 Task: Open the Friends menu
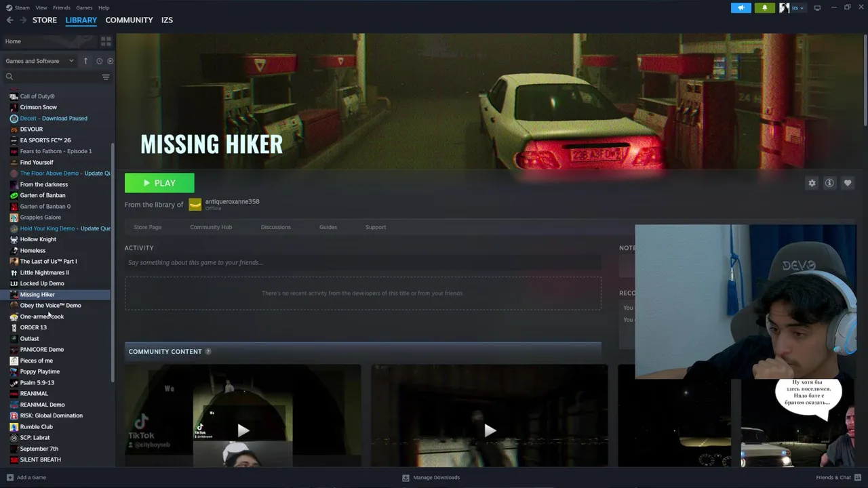coord(62,7)
